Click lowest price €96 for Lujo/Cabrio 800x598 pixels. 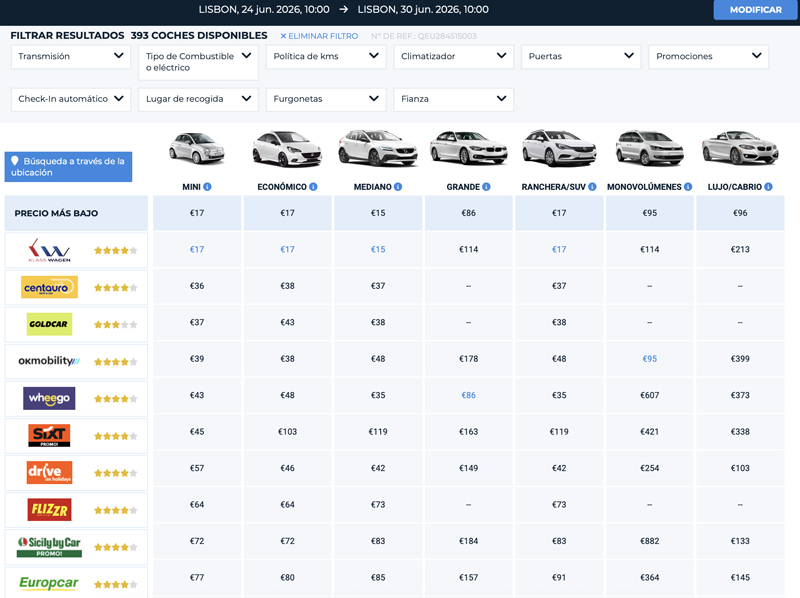pyautogui.click(x=740, y=213)
